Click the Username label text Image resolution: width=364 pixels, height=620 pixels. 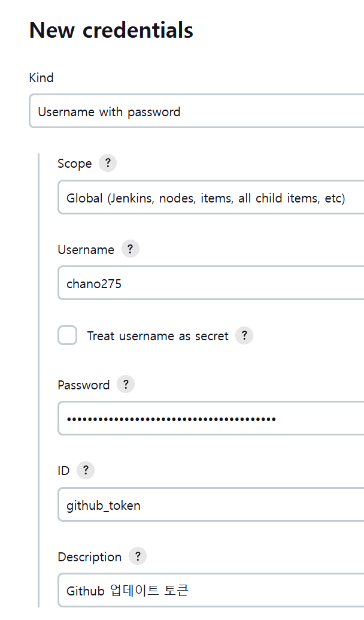coord(86,250)
